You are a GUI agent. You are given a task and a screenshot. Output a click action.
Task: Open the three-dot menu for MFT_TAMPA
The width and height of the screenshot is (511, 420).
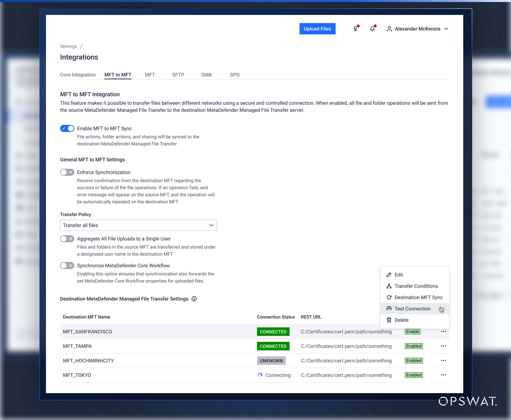[443, 346]
